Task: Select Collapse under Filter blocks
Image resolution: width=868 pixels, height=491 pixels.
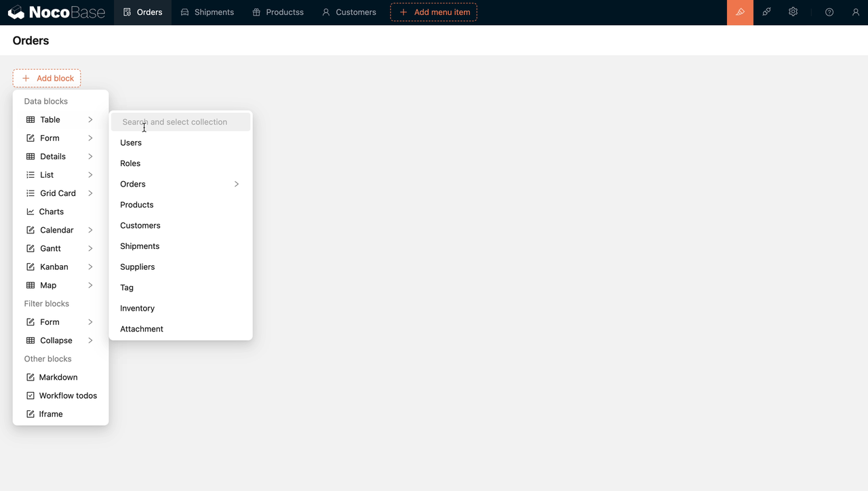Action: [x=60, y=340]
